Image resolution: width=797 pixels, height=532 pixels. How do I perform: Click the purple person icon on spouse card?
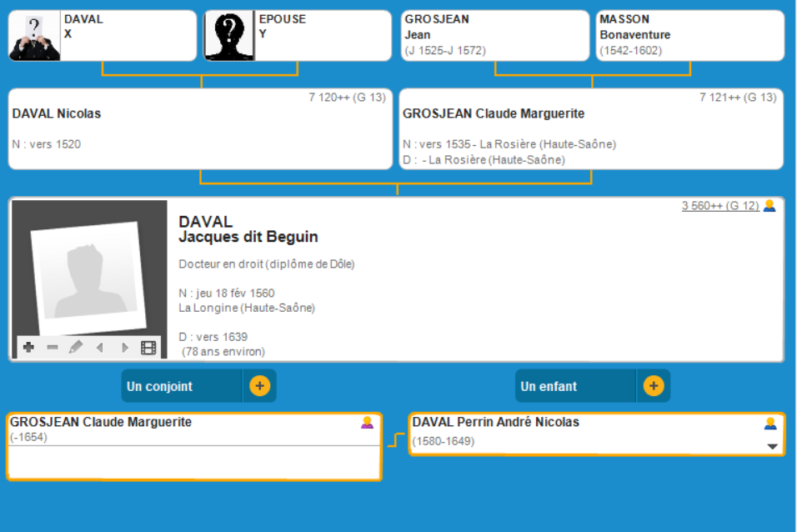(x=367, y=423)
